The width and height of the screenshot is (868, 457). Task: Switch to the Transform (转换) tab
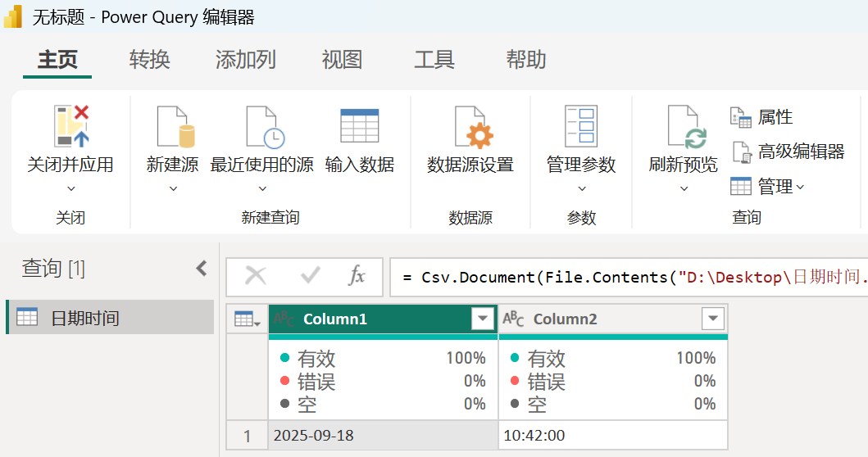point(149,60)
